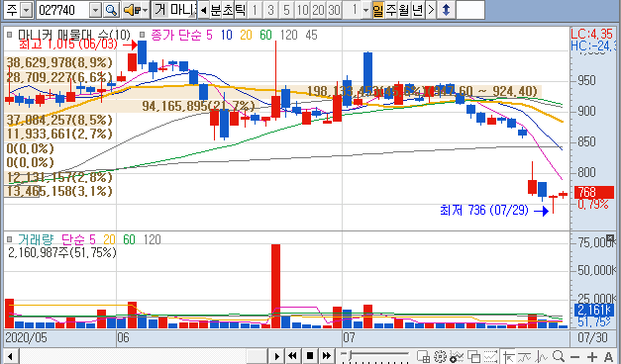Viewport: 621px width, 364px height.
Task: Click the red 768 current price tag
Action: pos(593,192)
